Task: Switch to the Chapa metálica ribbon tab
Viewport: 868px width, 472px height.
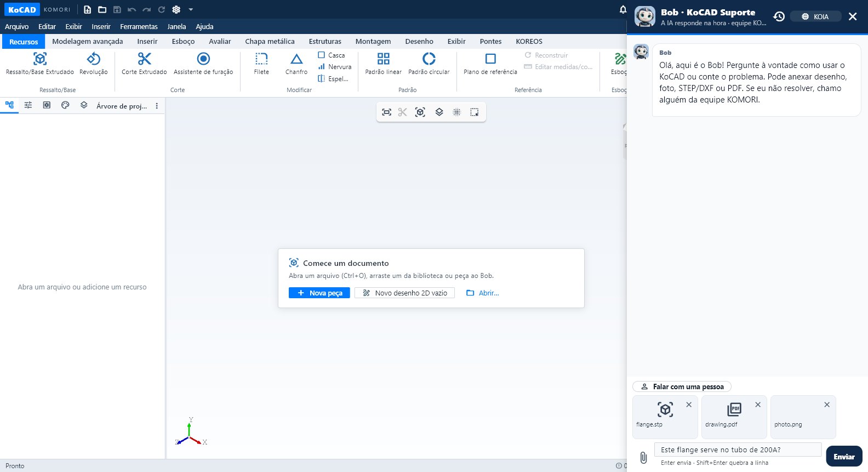Action: (x=270, y=41)
